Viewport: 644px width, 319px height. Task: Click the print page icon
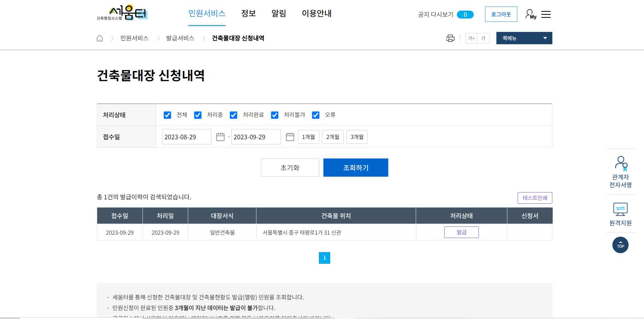point(450,38)
